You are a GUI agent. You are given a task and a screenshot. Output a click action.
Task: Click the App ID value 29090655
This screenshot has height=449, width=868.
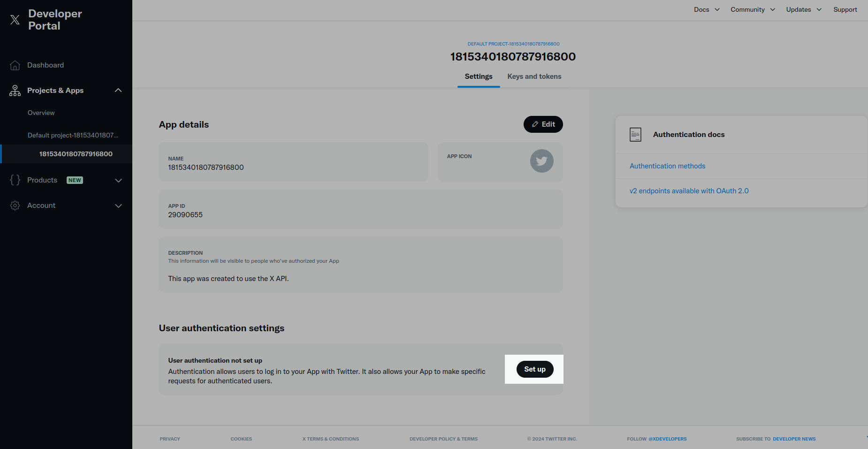[185, 215]
